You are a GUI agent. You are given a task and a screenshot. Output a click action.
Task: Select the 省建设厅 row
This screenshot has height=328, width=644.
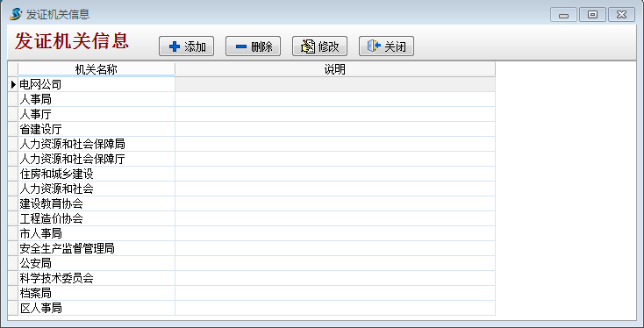tap(97, 129)
